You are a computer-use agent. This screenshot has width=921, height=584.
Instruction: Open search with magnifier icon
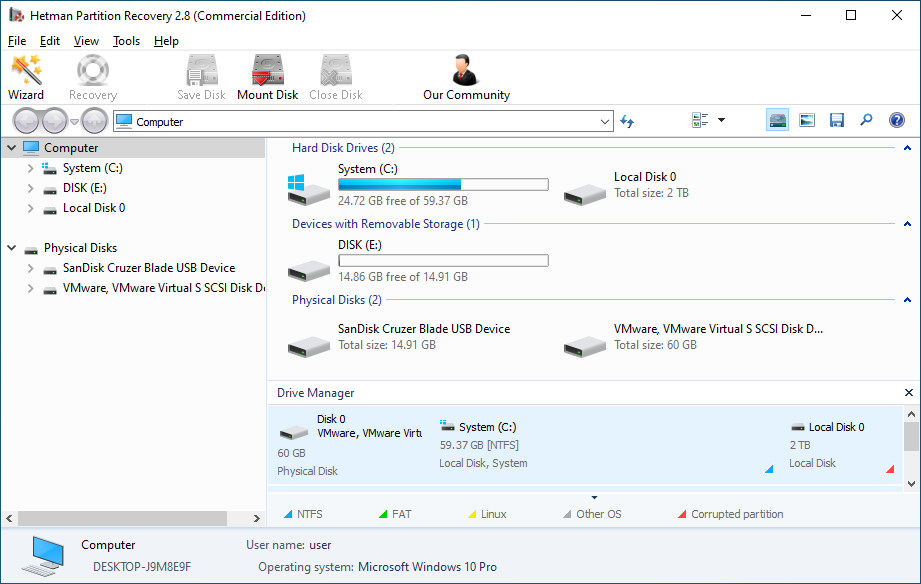867,121
